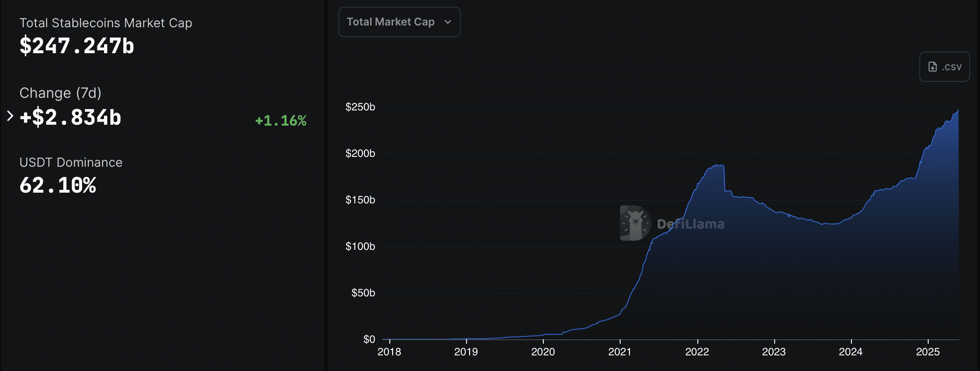Click the DefiLlama llama logo watermark
The width and height of the screenshot is (980, 371).
[x=635, y=223]
